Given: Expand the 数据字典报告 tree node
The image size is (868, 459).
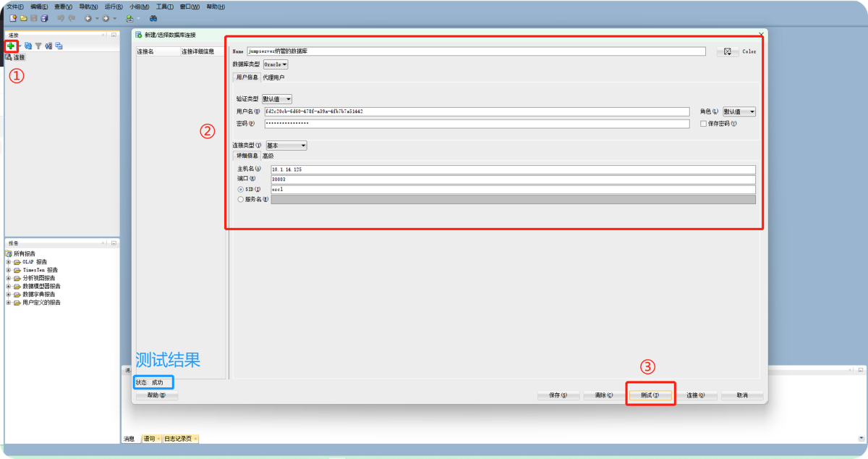Looking at the screenshot, I should (8, 294).
